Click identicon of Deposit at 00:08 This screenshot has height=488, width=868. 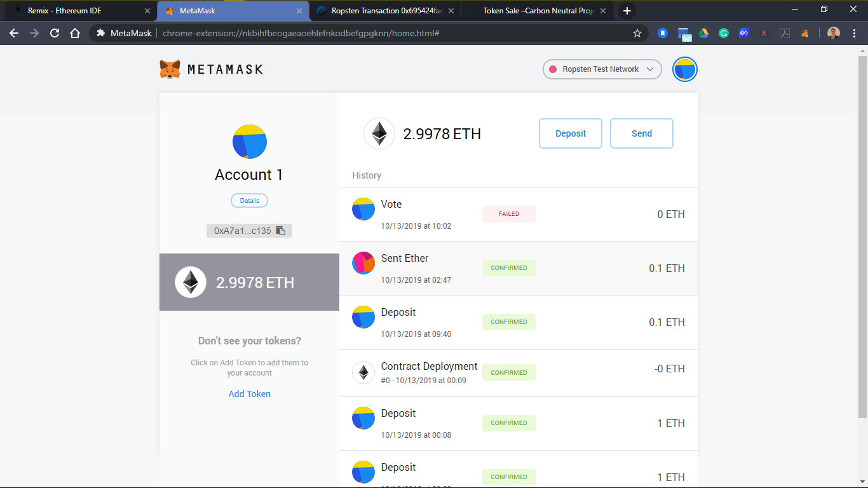pyautogui.click(x=363, y=418)
